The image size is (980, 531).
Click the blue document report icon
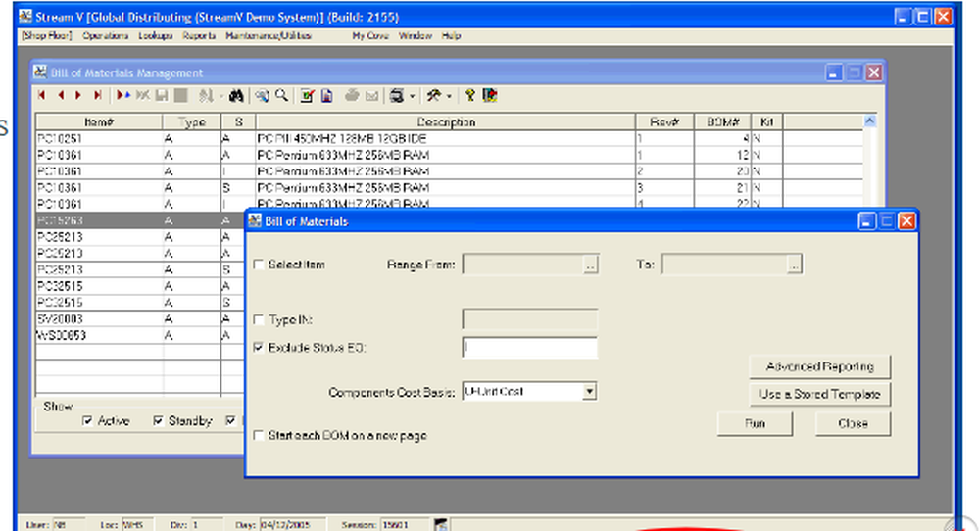tap(326, 96)
